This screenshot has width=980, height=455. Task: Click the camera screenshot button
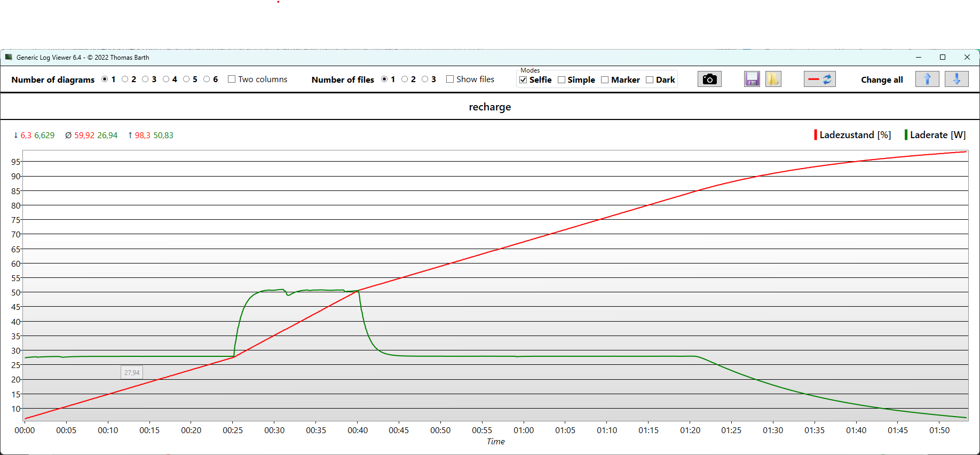(709, 79)
